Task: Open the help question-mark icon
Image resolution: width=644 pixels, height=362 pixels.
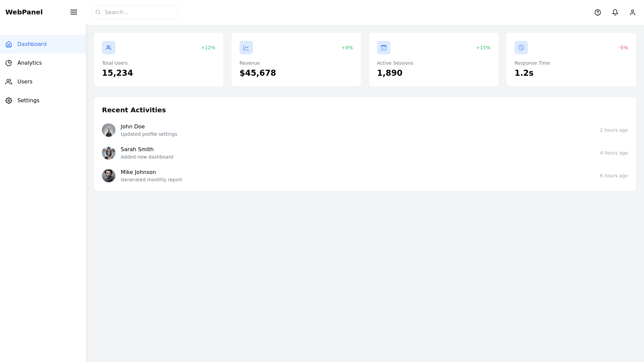Action: pyautogui.click(x=598, y=12)
